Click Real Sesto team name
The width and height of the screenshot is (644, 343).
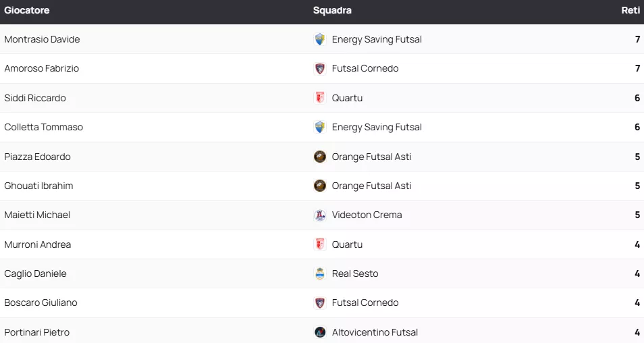[355, 273]
